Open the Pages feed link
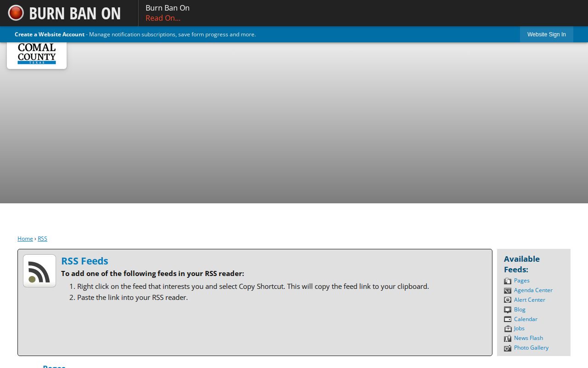This screenshot has width=588, height=368. (522, 281)
